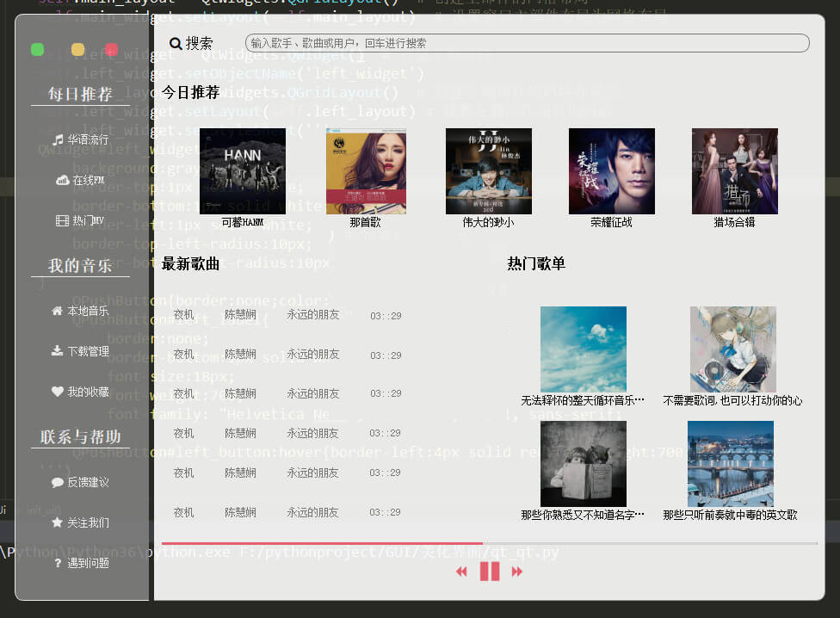
Task: Click the red window control dot
Action: click(x=111, y=50)
